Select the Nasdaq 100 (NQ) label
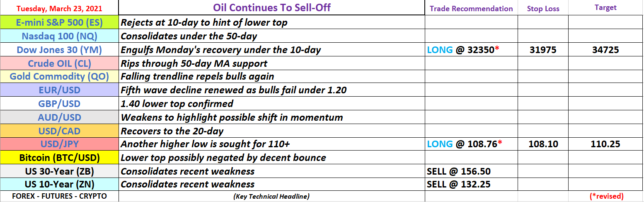 point(59,36)
